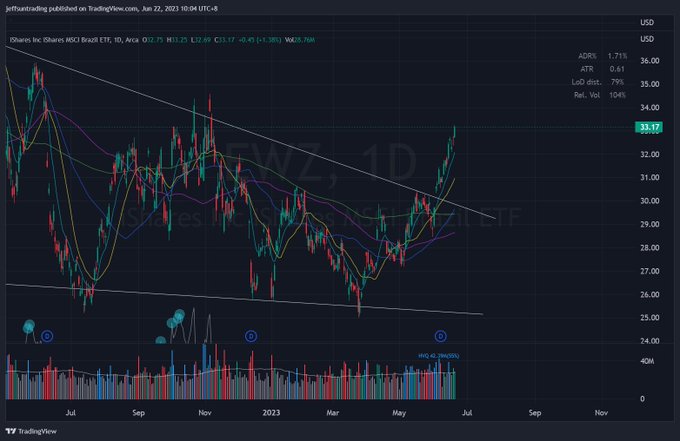680x441 pixels.
Task: Click the May label on the time axis
Action: tap(399, 413)
